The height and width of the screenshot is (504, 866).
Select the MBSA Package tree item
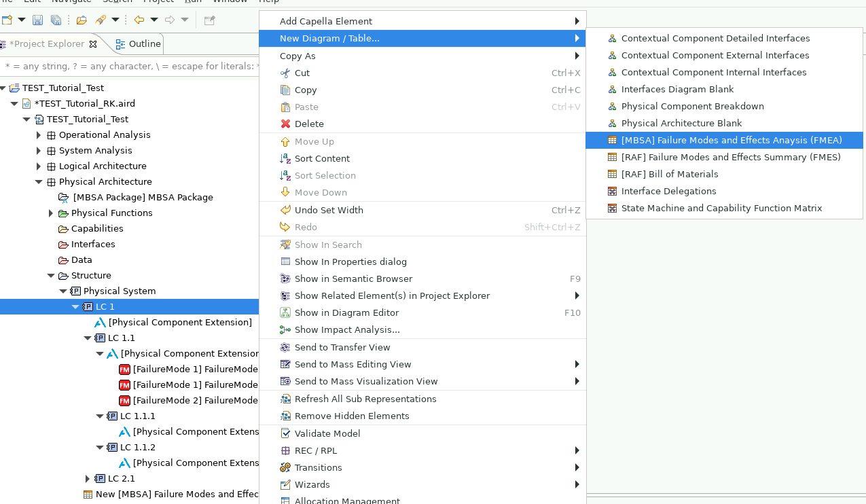point(136,198)
